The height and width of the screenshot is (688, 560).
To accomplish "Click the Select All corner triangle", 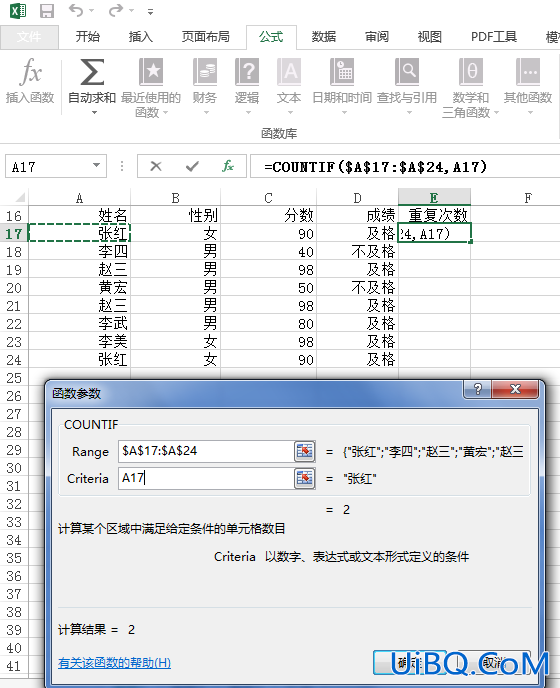I will (20, 197).
